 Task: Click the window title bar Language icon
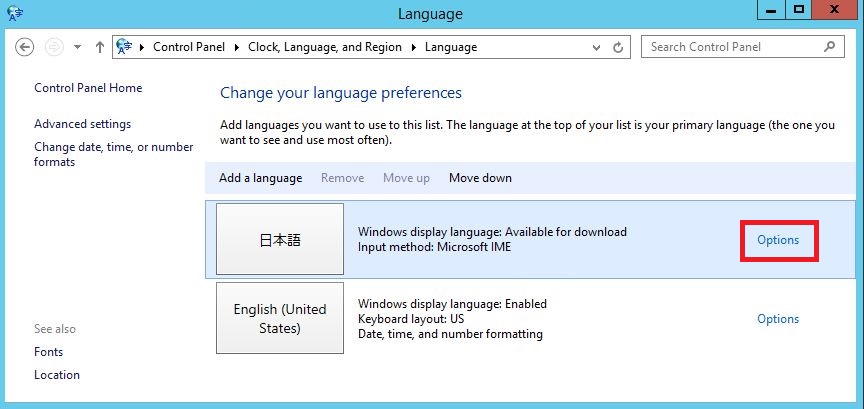(x=15, y=12)
